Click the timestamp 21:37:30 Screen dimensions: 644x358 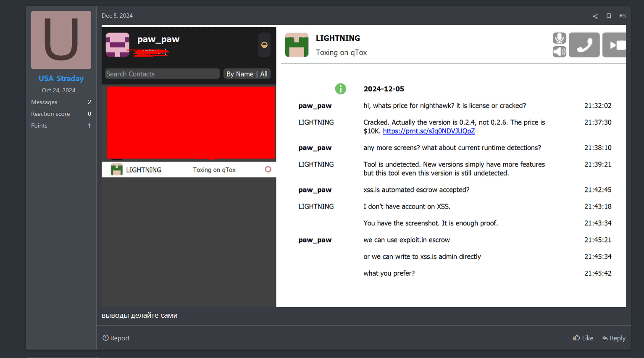598,123
